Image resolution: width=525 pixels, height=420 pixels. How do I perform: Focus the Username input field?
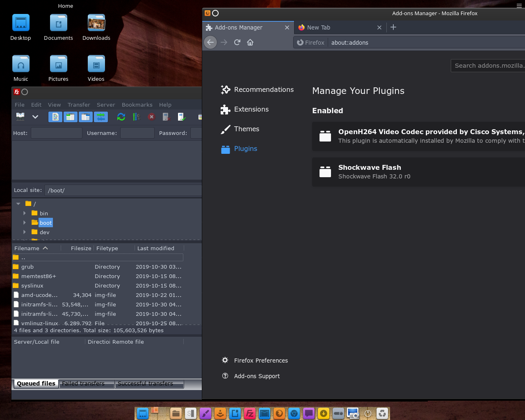137,133
